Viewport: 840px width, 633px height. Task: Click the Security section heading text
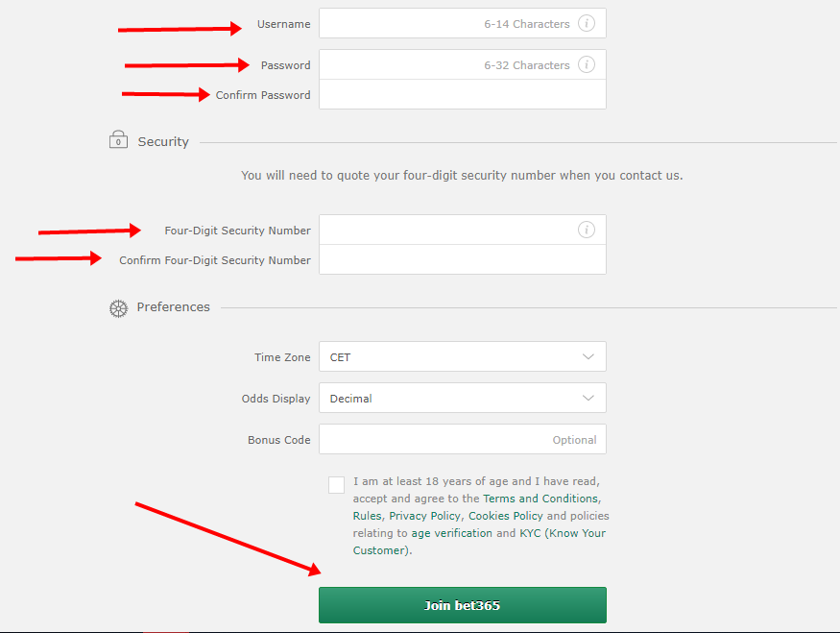[163, 141]
